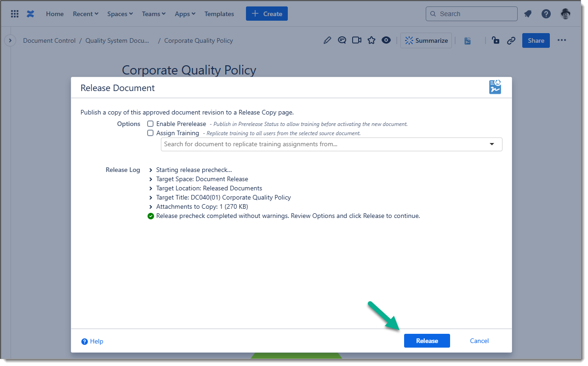Expand the Spaces menu
This screenshot has width=588, height=366.
tap(120, 14)
